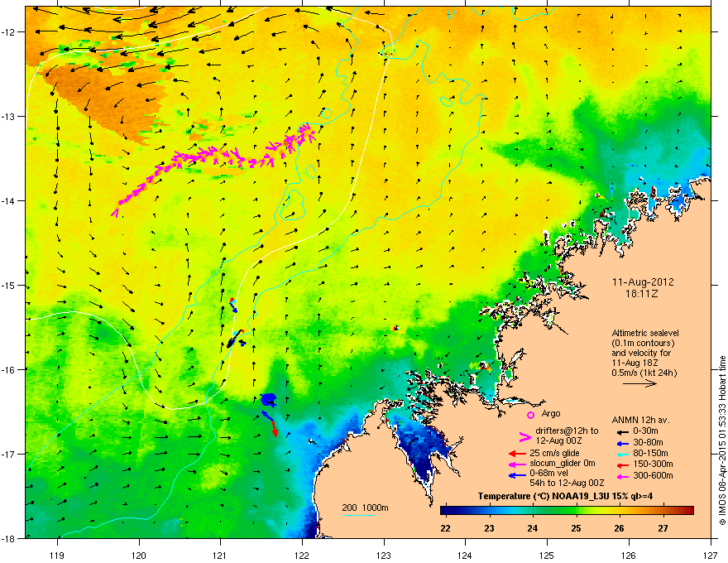Select the magenta slocum_glider 0m legend arrow
The height and width of the screenshot is (563, 728).
click(x=517, y=464)
